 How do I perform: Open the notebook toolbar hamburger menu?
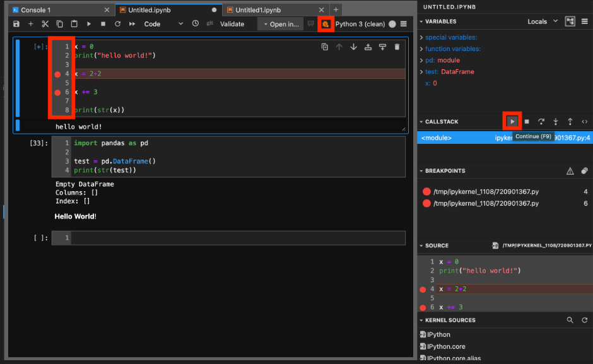pyautogui.click(x=404, y=24)
